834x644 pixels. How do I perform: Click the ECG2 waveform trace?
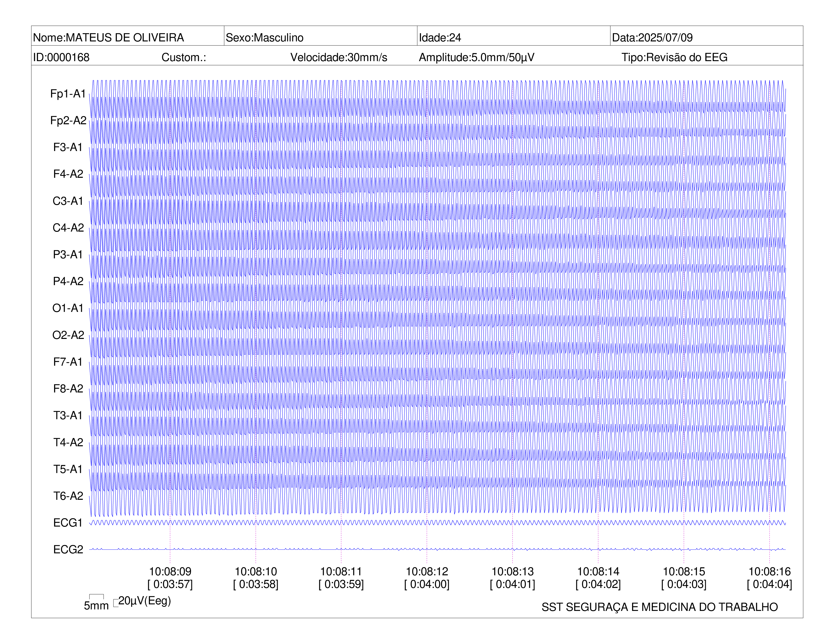[437, 549]
